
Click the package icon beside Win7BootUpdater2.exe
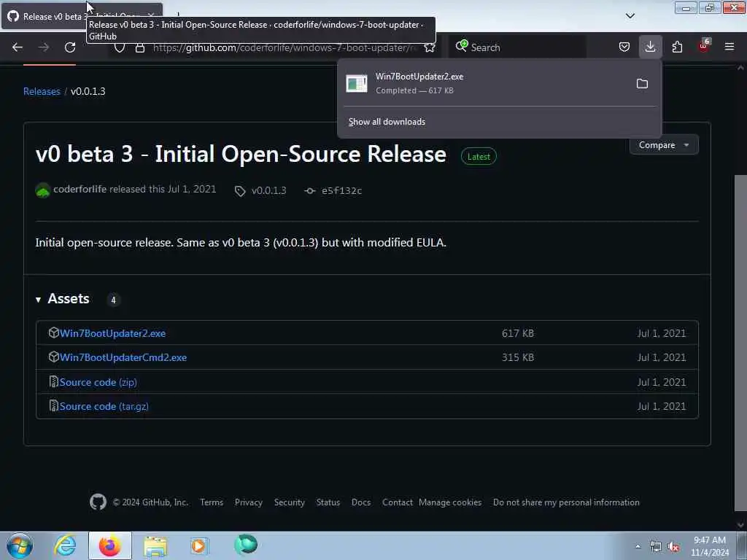click(54, 332)
